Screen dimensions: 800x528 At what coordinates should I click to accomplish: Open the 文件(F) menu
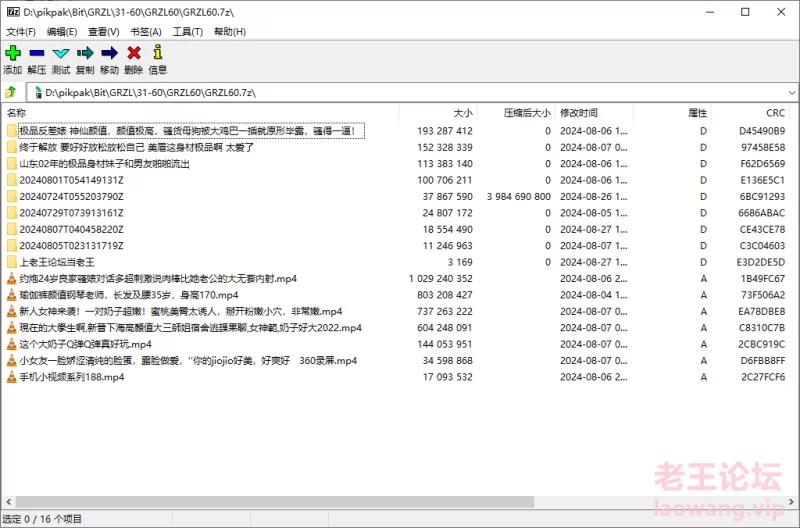pos(21,31)
